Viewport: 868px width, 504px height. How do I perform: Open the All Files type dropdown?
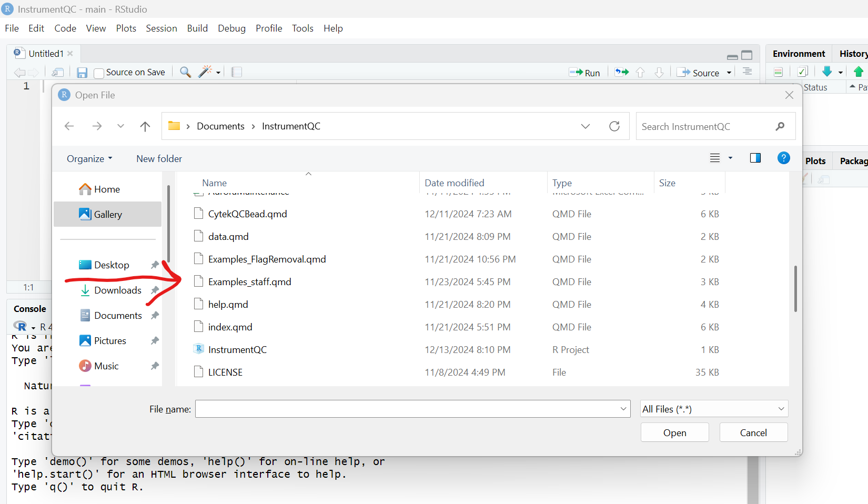click(714, 409)
